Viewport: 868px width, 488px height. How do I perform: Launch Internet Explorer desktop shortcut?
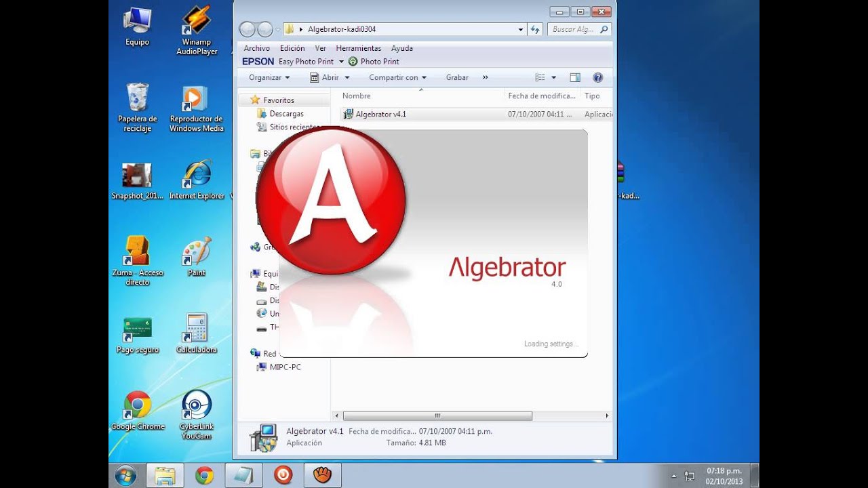pyautogui.click(x=197, y=181)
